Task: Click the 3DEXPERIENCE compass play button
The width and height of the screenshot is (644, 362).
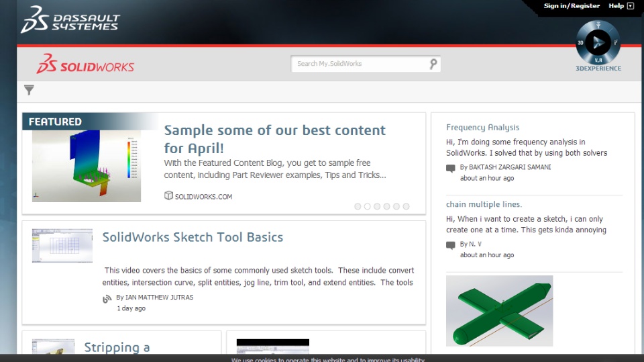Action: (x=598, y=42)
